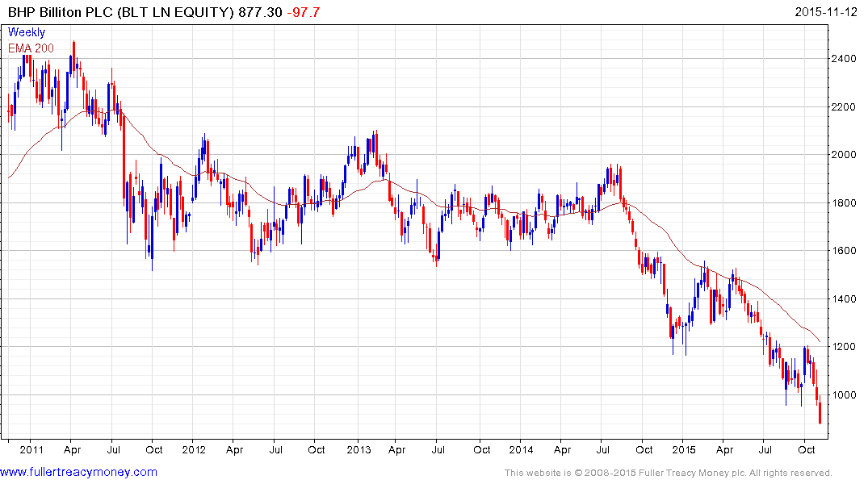The image size is (868, 484).
Task: Click the date 2015-11-12
Action: point(826,11)
